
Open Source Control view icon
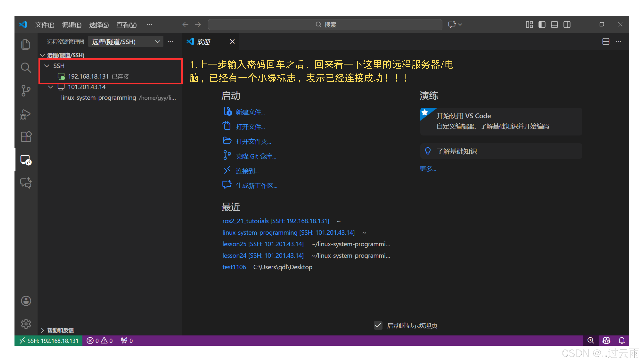click(26, 91)
